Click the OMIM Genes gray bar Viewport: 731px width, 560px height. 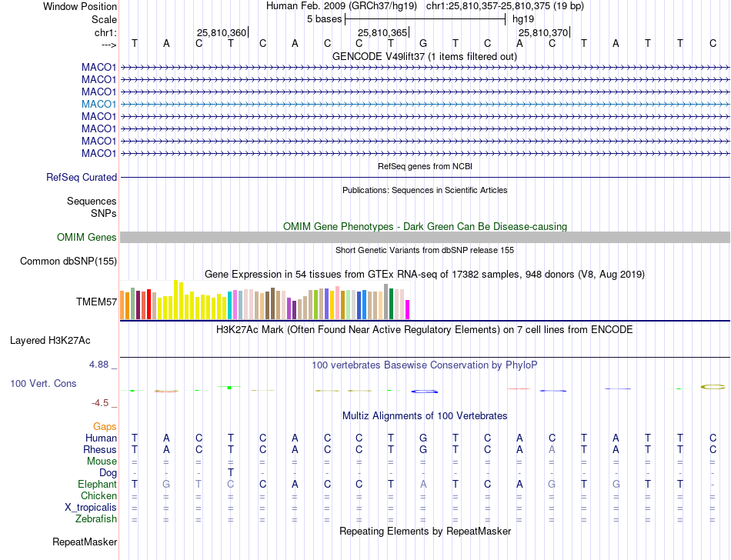coord(425,237)
